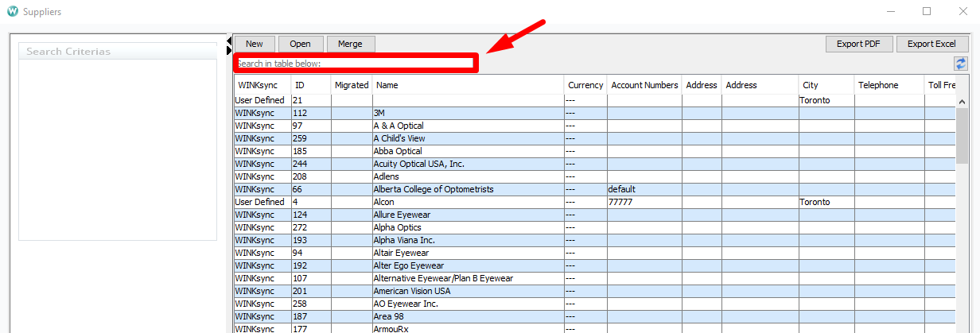
Task: Select the Alter Ego Eyewear row
Action: pyautogui.click(x=595, y=265)
